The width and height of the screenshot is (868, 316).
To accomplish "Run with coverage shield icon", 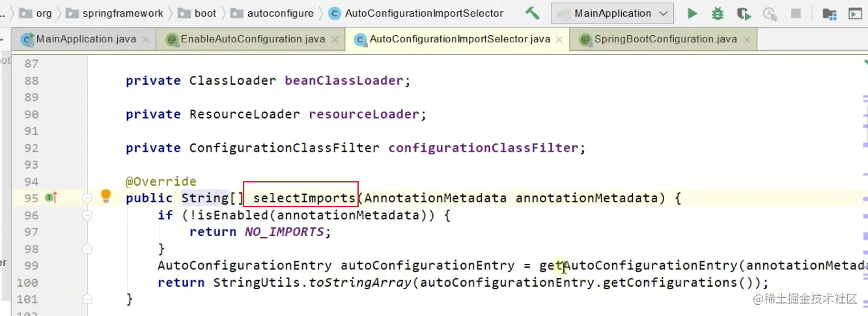I will (744, 13).
